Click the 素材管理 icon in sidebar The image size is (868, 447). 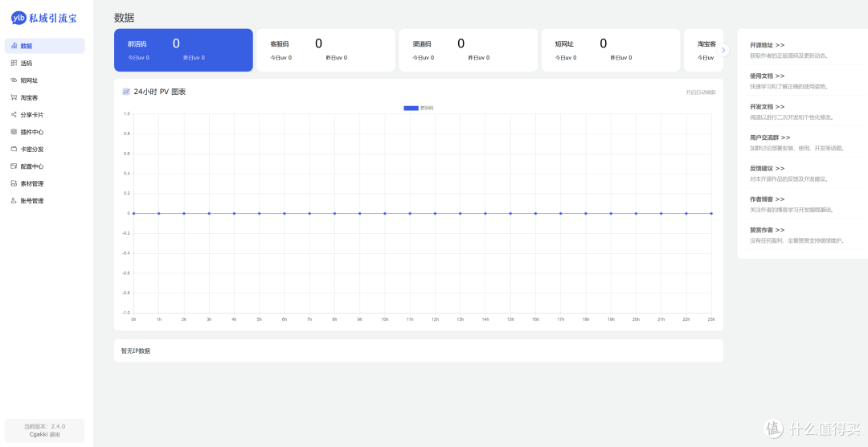[x=14, y=183]
